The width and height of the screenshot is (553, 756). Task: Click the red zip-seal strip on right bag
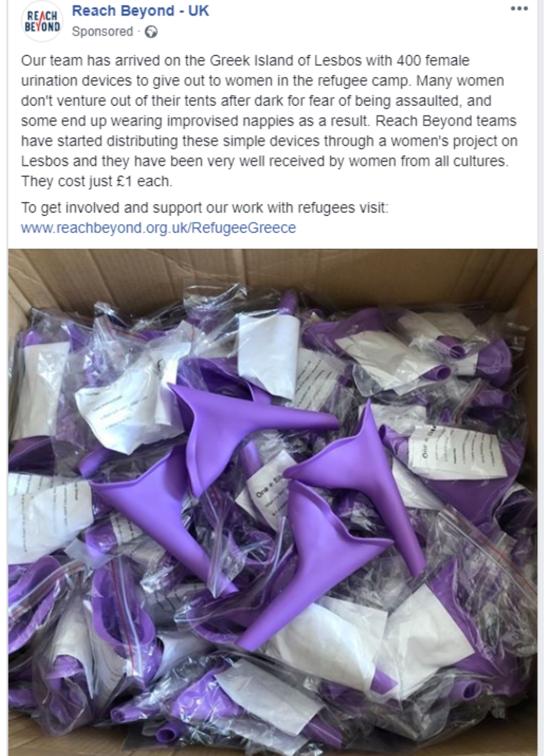[492, 553]
